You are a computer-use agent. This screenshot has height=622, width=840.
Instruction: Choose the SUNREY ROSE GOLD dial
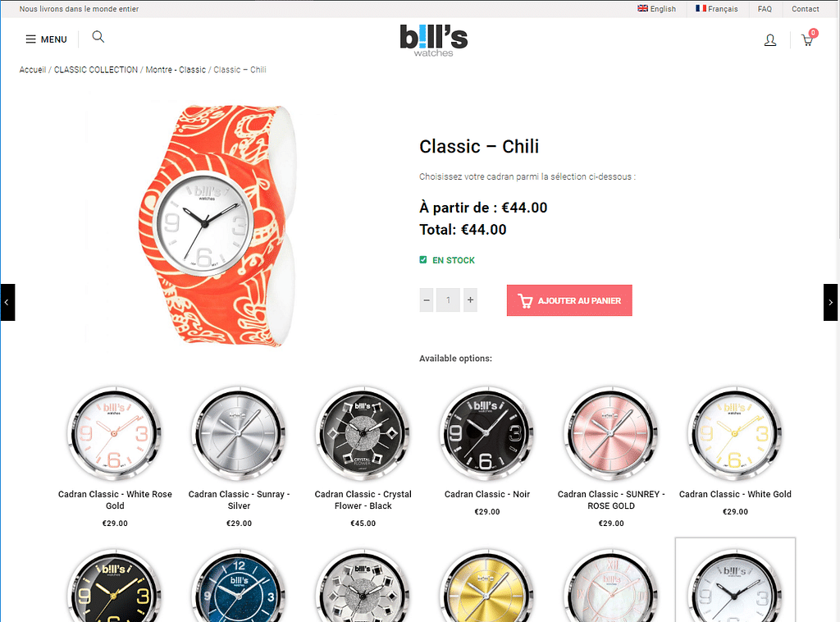point(611,433)
